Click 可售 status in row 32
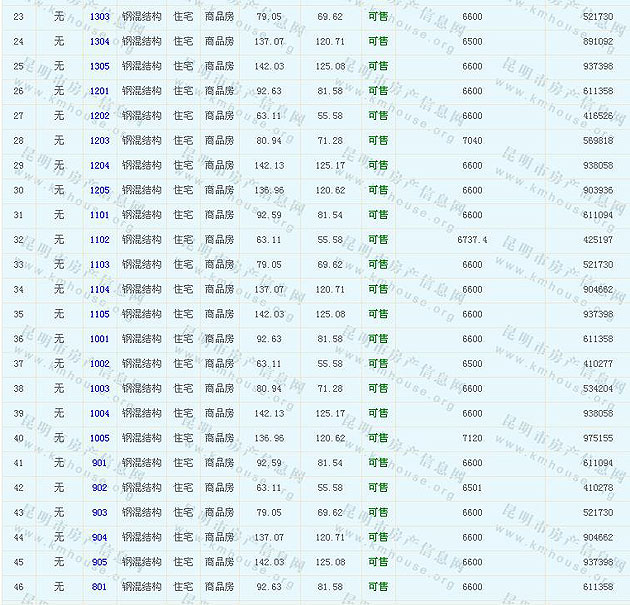The image size is (630, 605). click(378, 240)
